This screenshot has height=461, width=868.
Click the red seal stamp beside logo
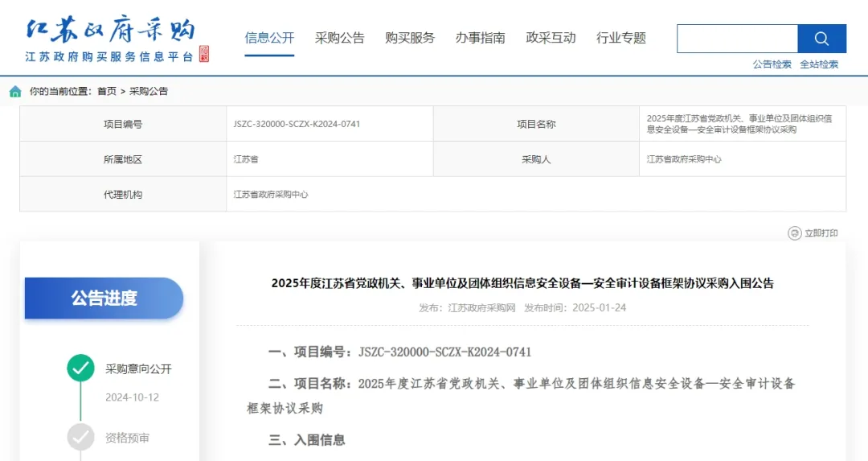tap(203, 54)
